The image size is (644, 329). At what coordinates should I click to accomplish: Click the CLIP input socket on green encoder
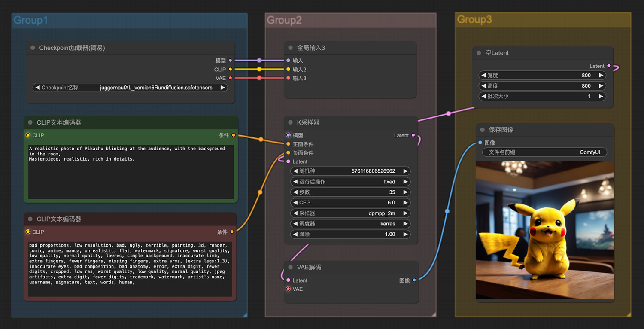click(28, 135)
